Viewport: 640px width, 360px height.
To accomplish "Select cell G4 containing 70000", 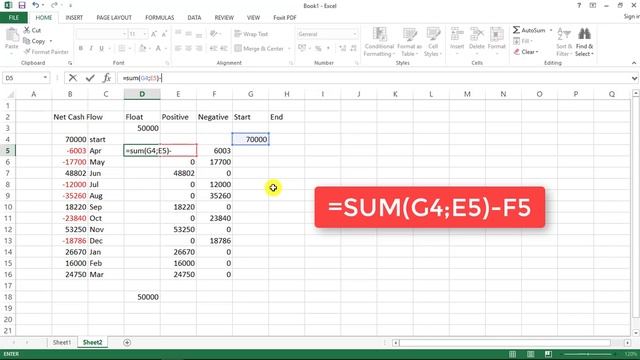I will tap(251, 139).
